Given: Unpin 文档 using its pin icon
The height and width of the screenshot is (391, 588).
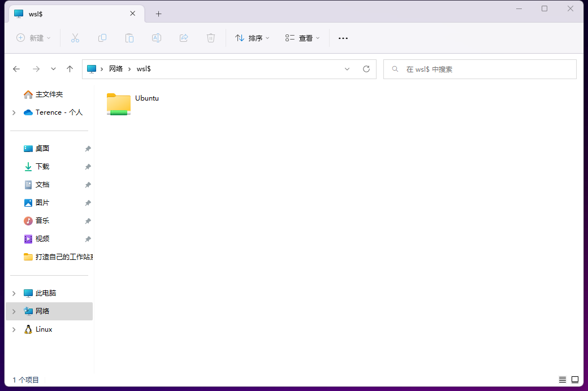Looking at the screenshot, I should click(88, 185).
